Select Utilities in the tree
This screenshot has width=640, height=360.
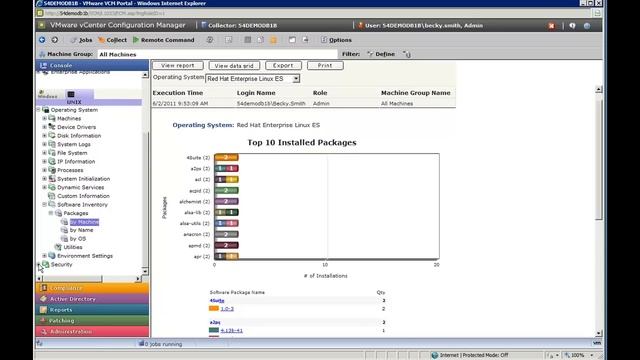pyautogui.click(x=73, y=247)
